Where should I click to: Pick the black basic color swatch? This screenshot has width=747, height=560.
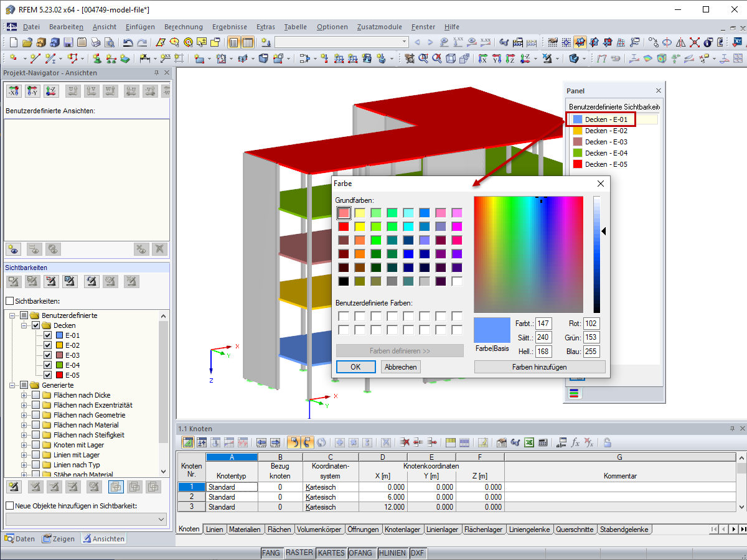(344, 281)
